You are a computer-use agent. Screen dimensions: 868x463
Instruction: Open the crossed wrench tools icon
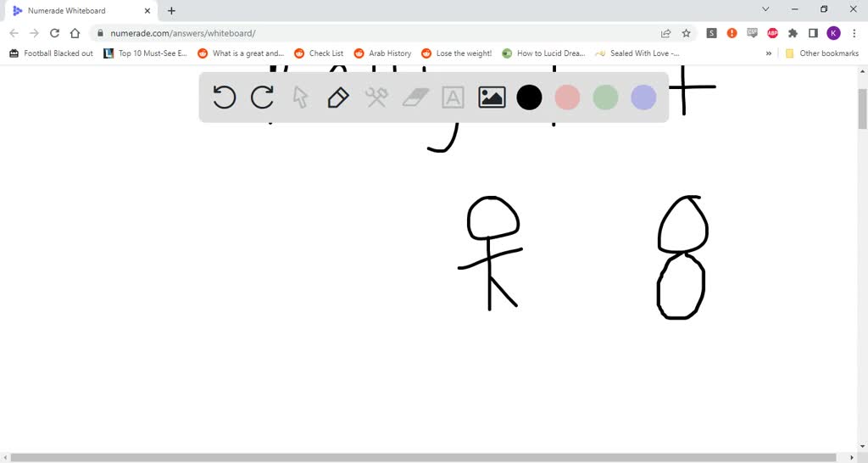376,98
